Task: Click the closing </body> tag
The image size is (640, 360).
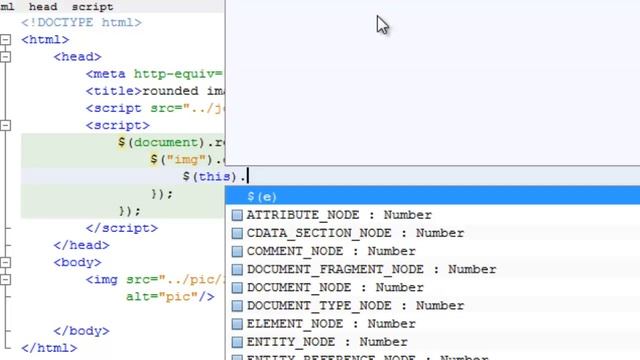Action: (x=82, y=331)
